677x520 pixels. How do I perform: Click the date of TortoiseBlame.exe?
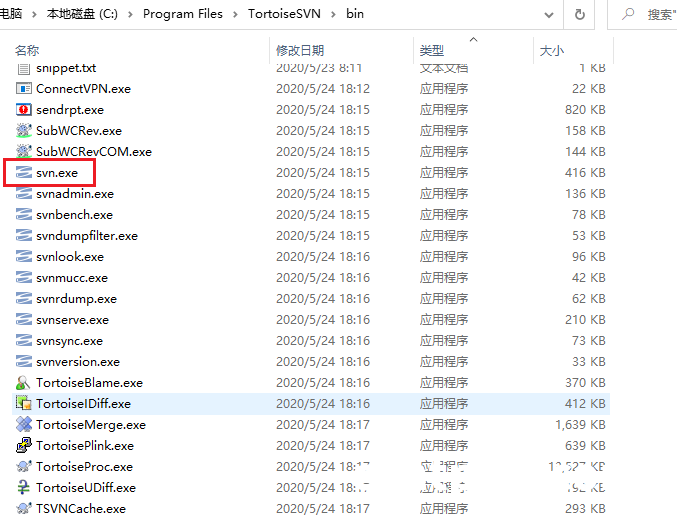323,383
